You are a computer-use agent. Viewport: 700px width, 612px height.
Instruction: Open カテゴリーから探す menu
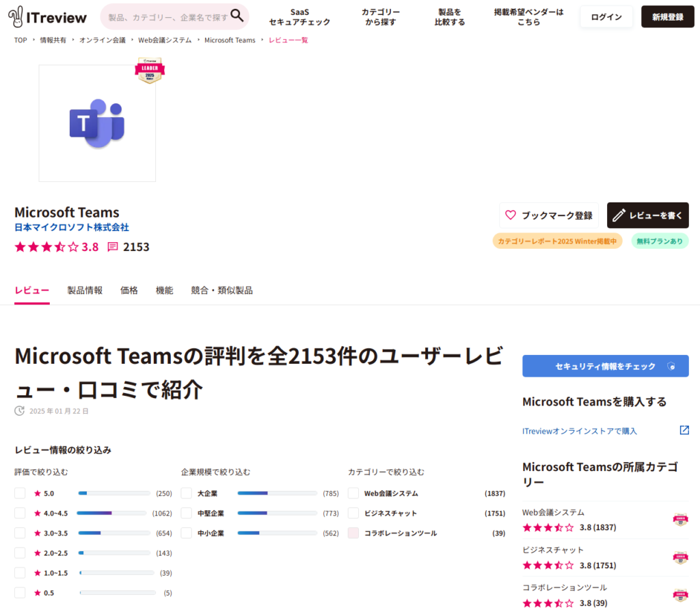(380, 17)
